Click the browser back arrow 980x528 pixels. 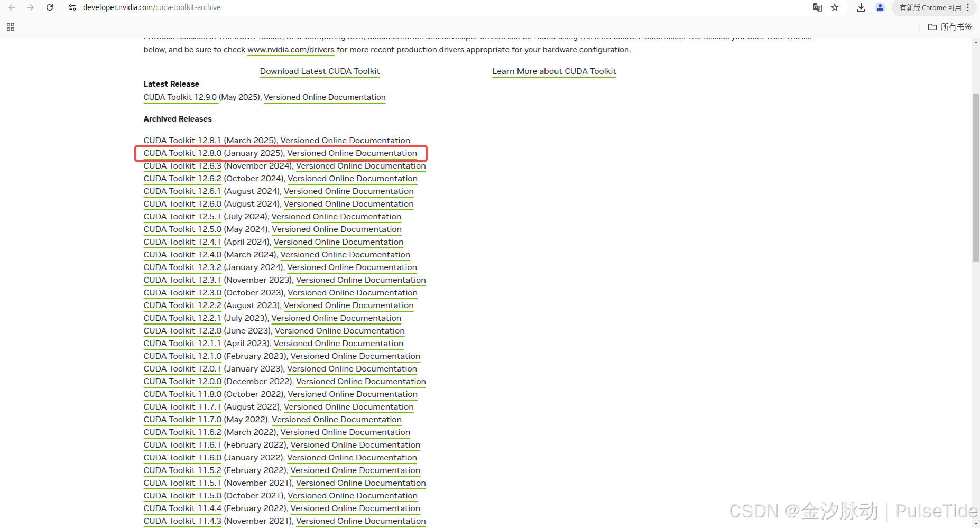click(12, 7)
